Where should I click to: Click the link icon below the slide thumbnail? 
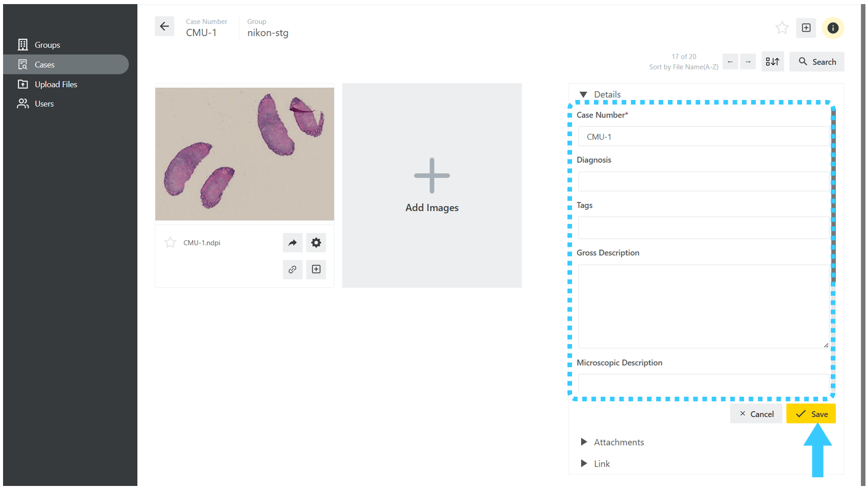tap(292, 269)
